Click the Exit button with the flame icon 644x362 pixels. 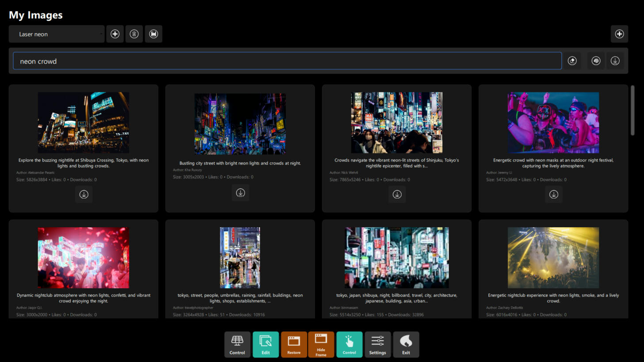click(406, 344)
